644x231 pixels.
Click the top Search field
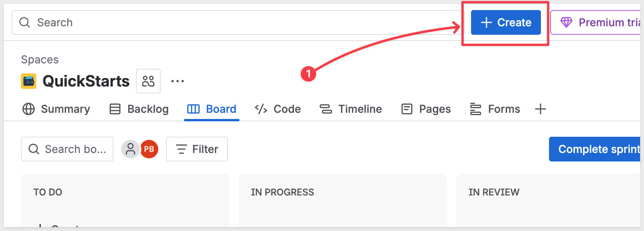[232, 22]
